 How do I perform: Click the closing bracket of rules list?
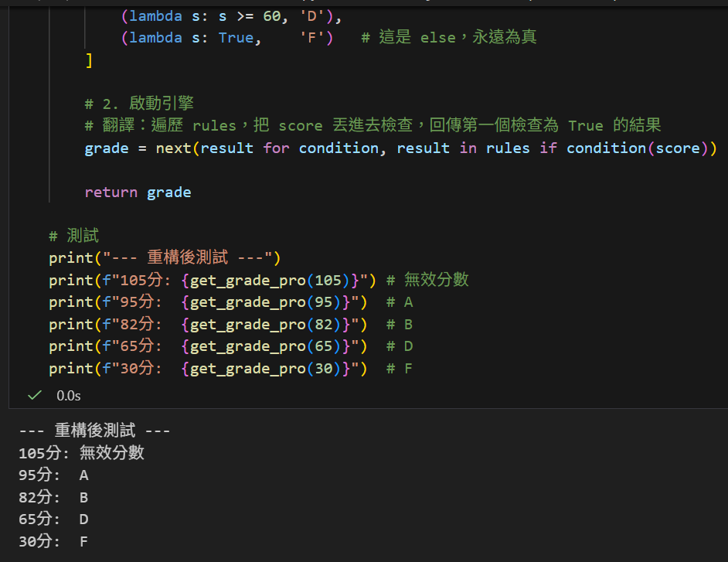(x=89, y=60)
